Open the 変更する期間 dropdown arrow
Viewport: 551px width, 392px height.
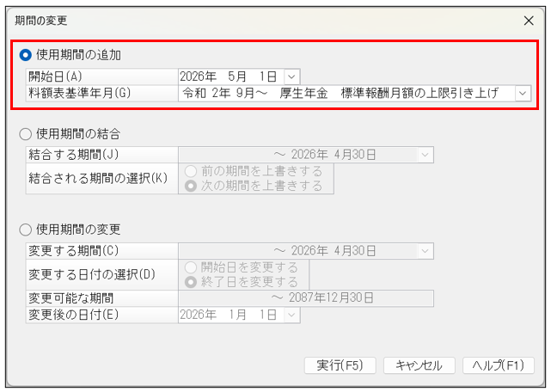click(425, 251)
